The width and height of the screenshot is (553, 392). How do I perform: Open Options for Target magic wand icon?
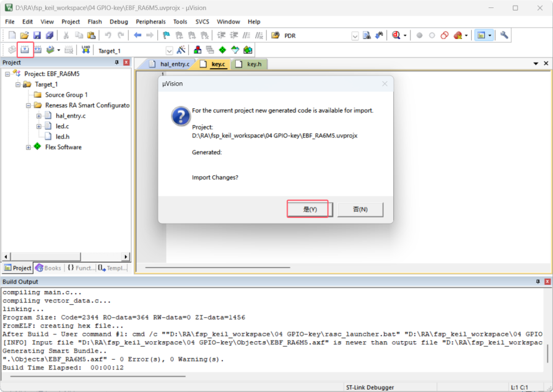tap(181, 50)
